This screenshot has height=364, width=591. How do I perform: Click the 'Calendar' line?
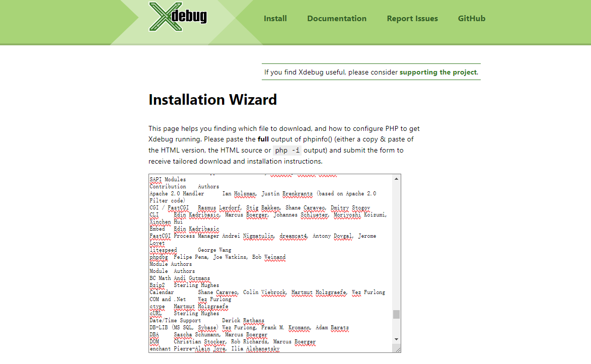click(x=267, y=293)
